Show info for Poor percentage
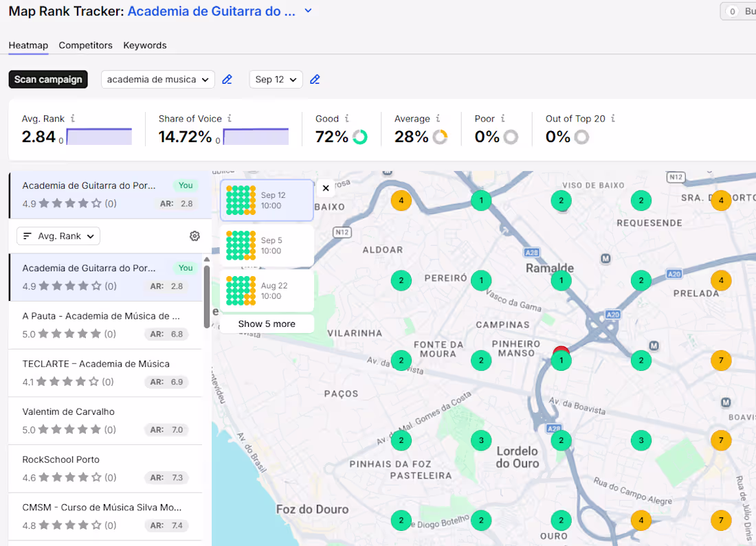Viewport: 756px width, 546px height. click(502, 118)
